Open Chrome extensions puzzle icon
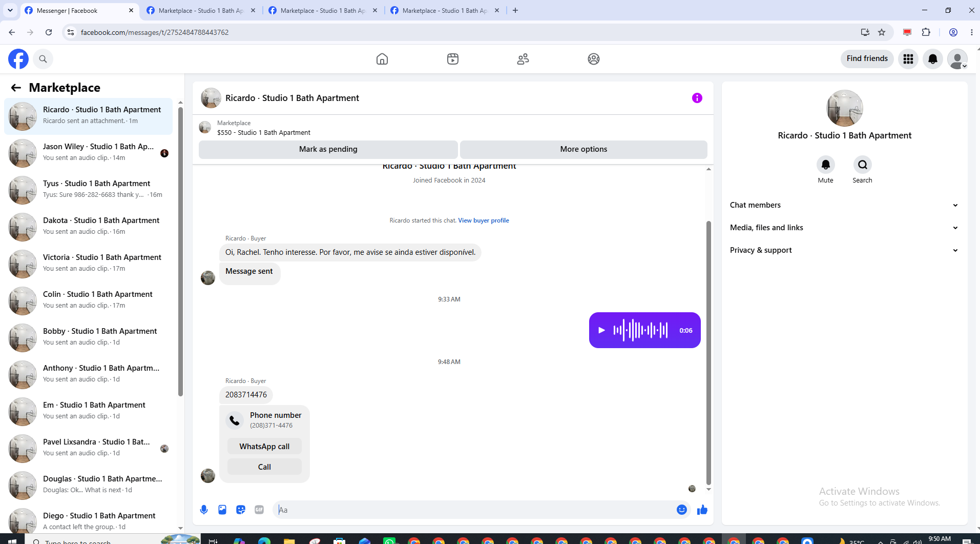Screen dimensions: 980x544 coord(926,32)
